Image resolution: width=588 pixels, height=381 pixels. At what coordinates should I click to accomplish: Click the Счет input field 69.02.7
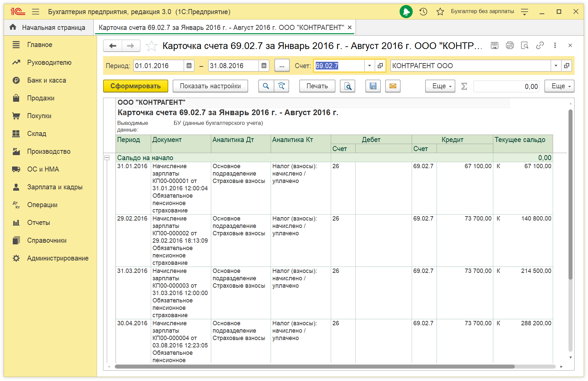pos(339,66)
